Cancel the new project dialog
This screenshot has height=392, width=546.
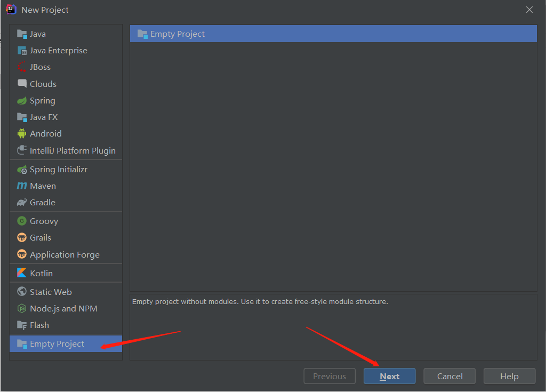[449, 375]
